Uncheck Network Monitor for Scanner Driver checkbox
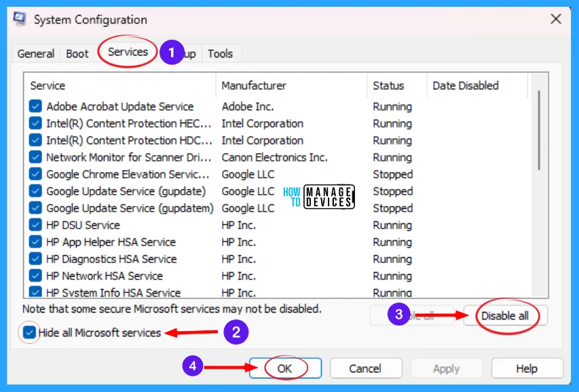579x392 pixels. coord(35,157)
